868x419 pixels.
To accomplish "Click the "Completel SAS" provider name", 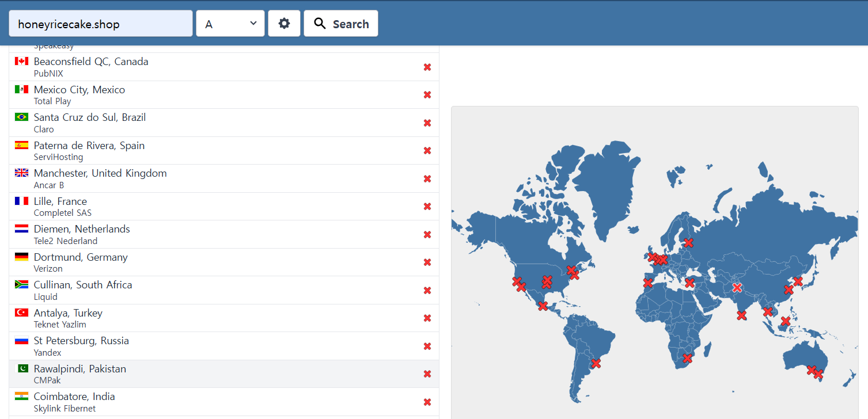I will [x=63, y=213].
